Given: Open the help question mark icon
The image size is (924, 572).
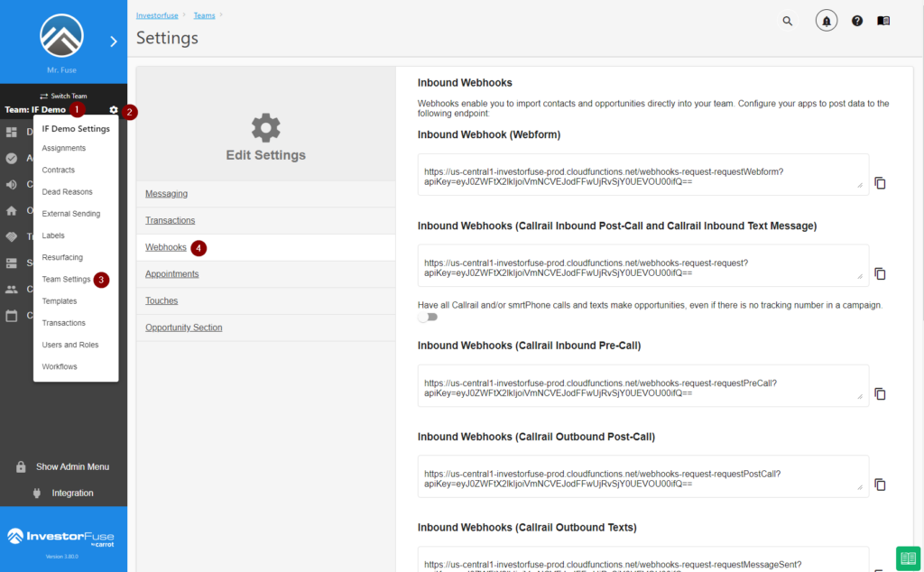Looking at the screenshot, I should click(857, 22).
